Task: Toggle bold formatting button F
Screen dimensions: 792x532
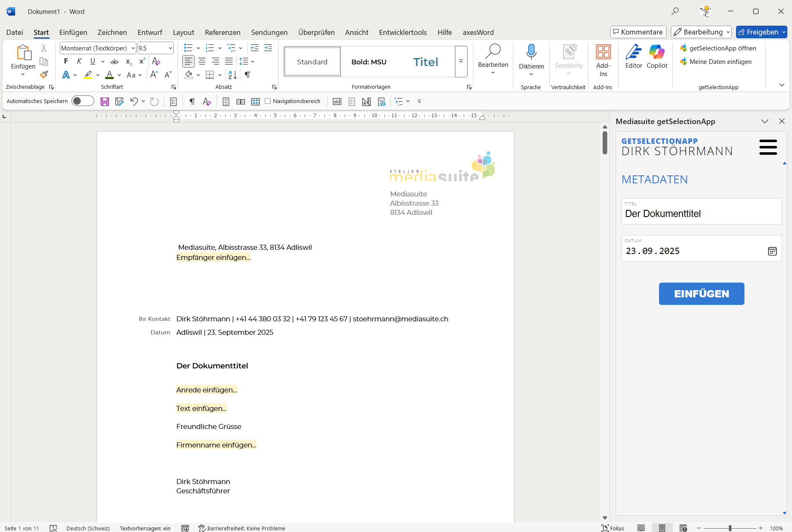Action: (66, 61)
